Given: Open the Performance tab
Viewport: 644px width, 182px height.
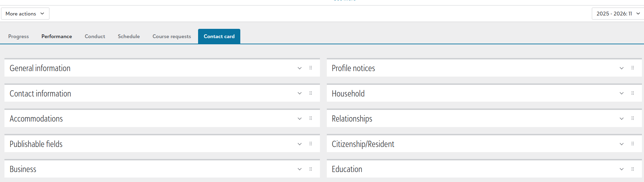Looking at the screenshot, I should coord(57,36).
